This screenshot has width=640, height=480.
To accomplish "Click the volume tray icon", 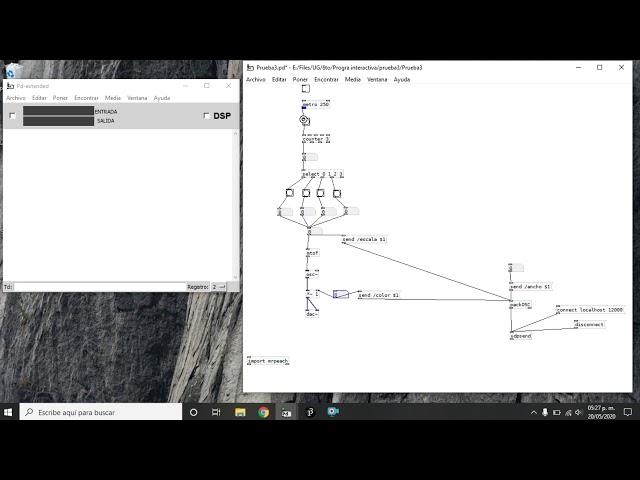I will [x=578, y=413].
